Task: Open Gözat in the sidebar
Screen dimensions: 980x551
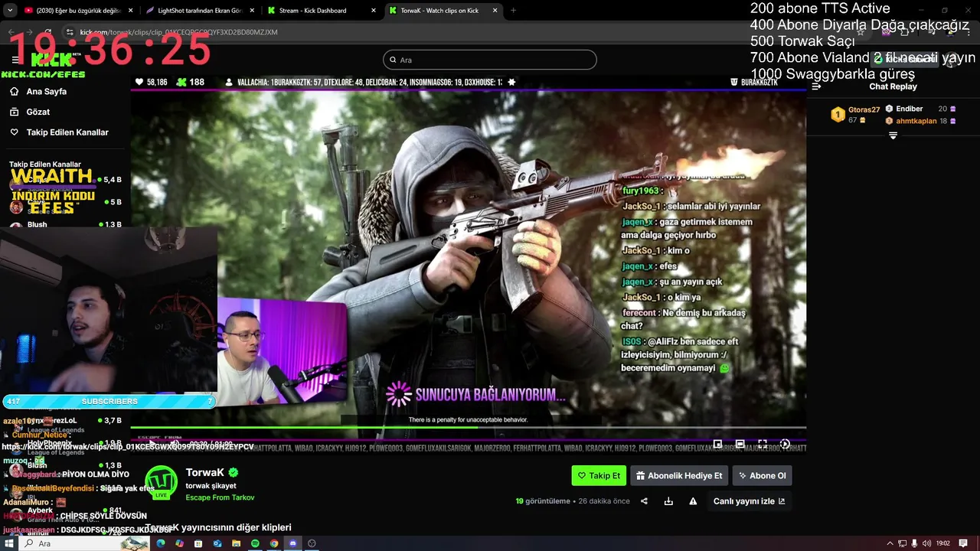Action: coord(38,112)
